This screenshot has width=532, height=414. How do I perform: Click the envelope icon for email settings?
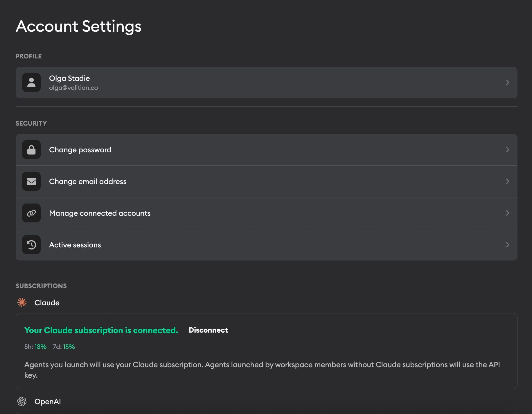click(x=31, y=181)
